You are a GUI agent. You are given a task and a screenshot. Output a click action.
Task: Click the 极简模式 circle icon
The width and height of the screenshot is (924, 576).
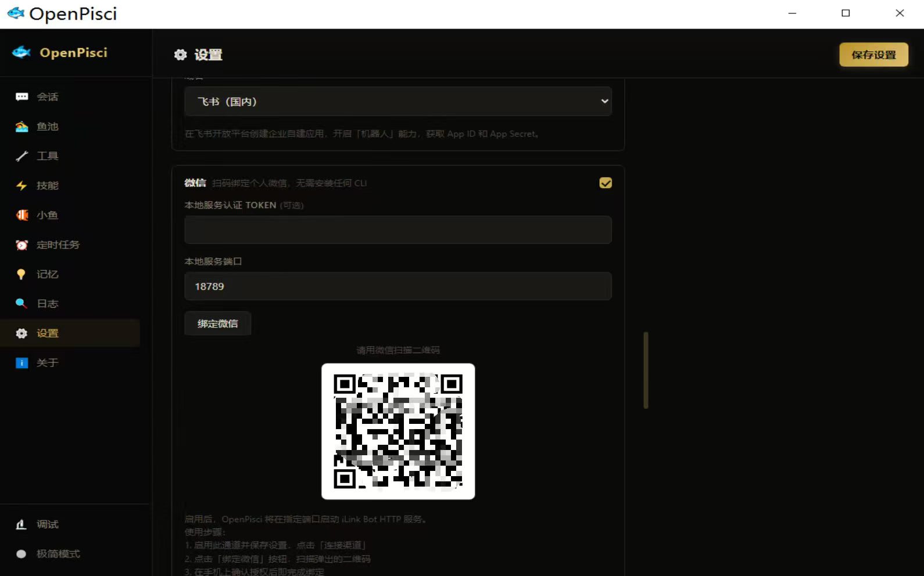tap(22, 554)
